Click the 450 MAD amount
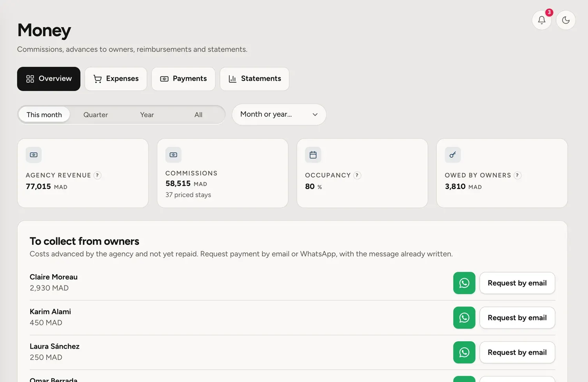This screenshot has width=588, height=382. pos(46,323)
